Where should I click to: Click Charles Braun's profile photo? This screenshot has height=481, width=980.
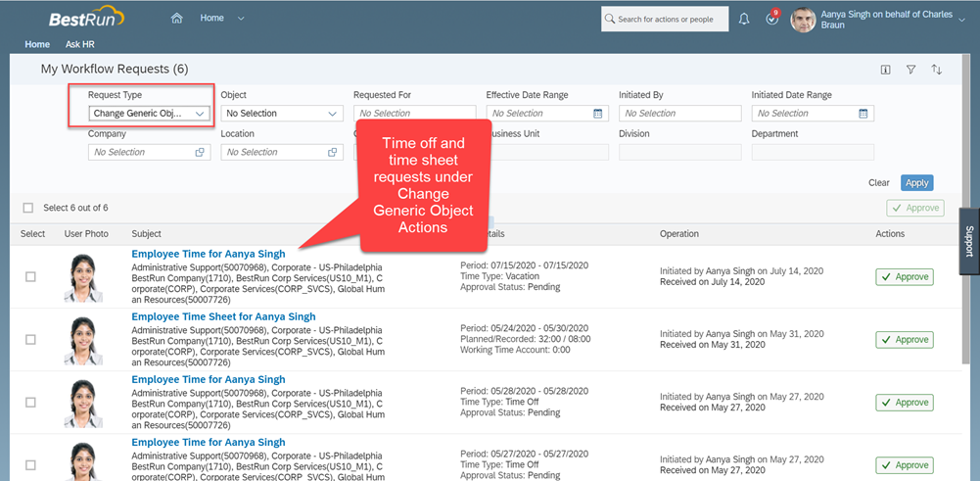tap(803, 20)
